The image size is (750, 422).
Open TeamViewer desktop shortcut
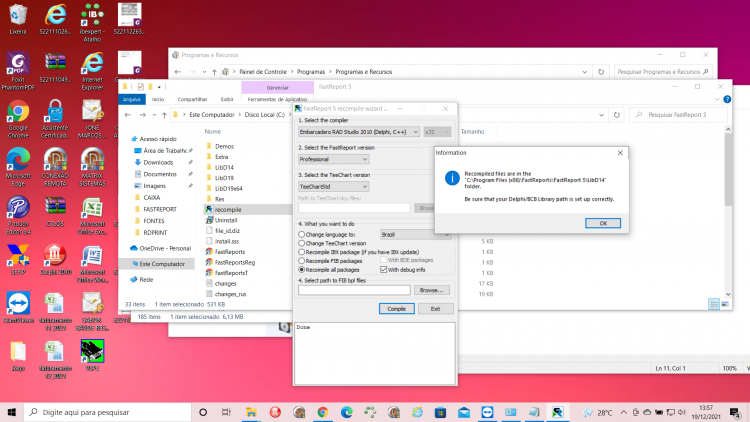point(18,307)
